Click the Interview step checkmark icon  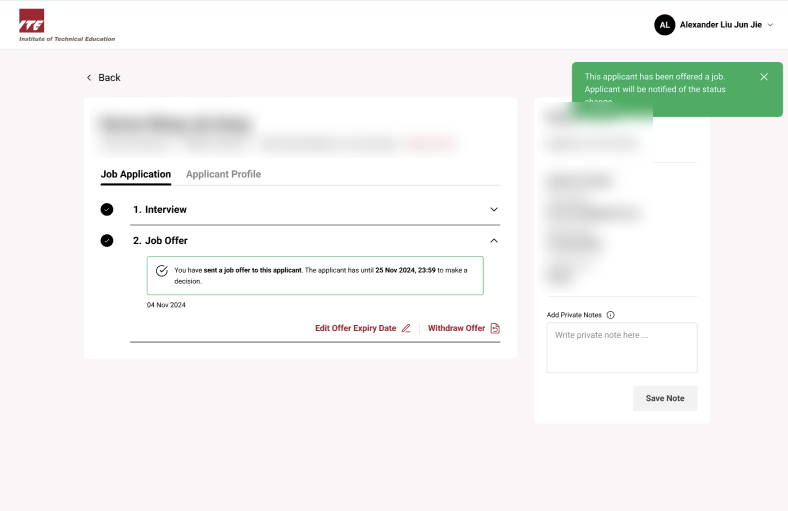[x=107, y=210]
